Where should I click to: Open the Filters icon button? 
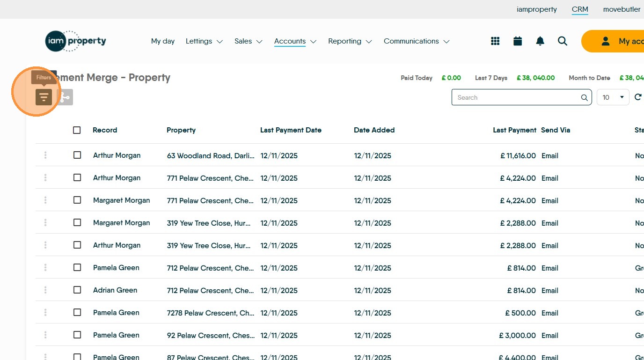click(x=44, y=97)
